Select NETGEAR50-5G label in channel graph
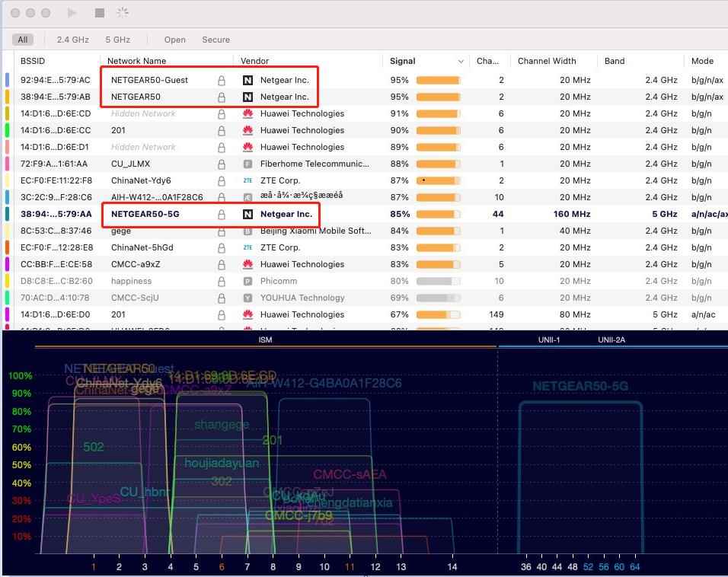The height and width of the screenshot is (577, 728). 580,386
